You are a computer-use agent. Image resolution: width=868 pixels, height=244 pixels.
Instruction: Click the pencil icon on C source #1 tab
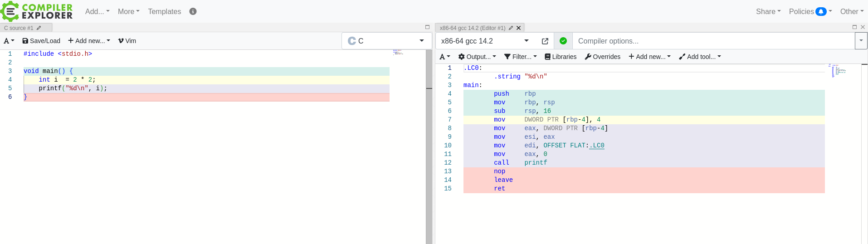coord(39,28)
